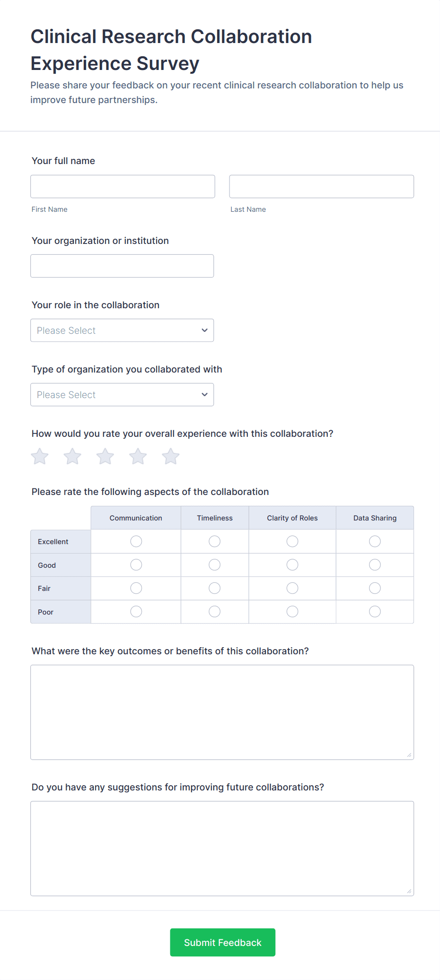Select the organization or institution field
The height and width of the screenshot is (980, 440).
pyautogui.click(x=122, y=266)
